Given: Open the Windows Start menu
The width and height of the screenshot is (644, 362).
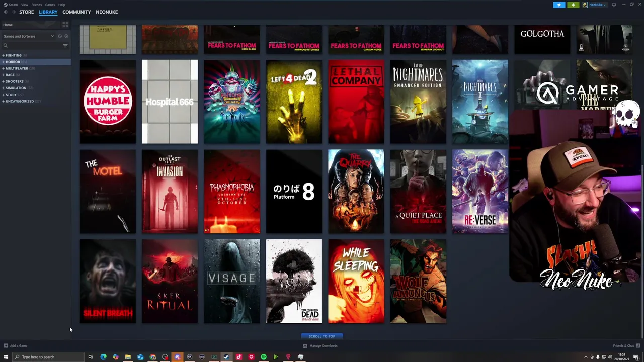Looking at the screenshot, I should pyautogui.click(x=6, y=357).
